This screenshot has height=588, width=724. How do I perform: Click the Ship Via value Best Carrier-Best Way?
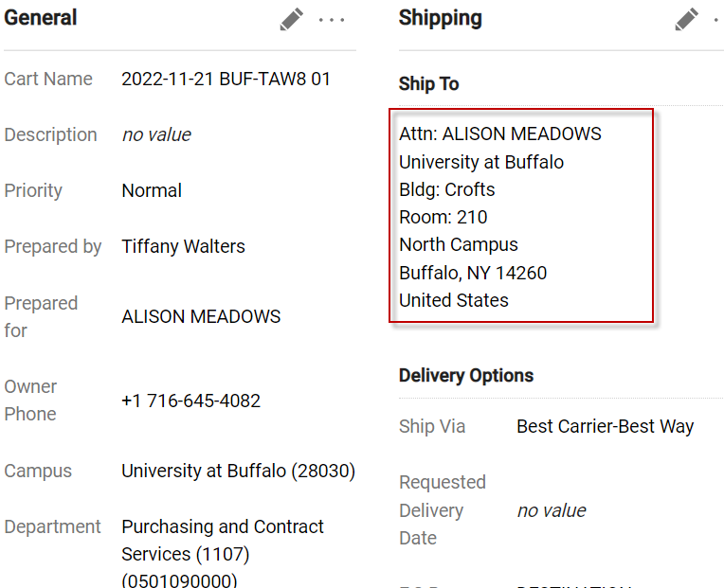(605, 426)
